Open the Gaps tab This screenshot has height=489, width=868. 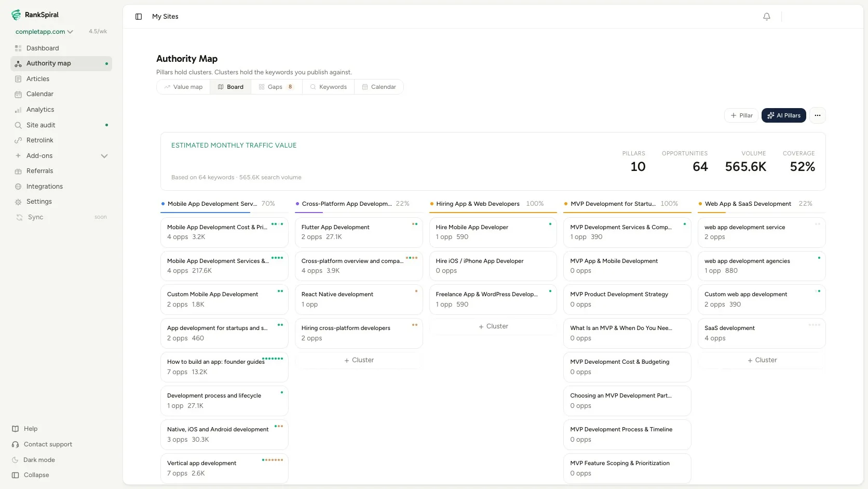point(277,87)
